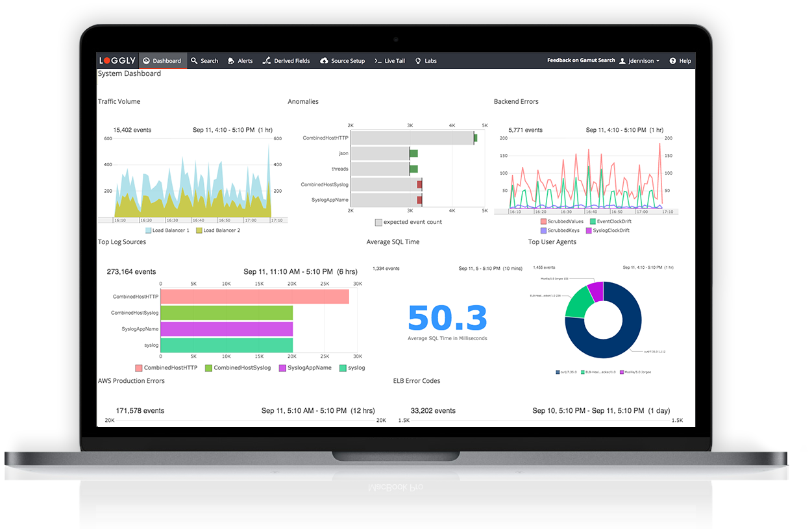The image size is (812, 529).
Task: Toggle CombinedHostSyslog in Top Log Sources legend
Action: click(238, 368)
